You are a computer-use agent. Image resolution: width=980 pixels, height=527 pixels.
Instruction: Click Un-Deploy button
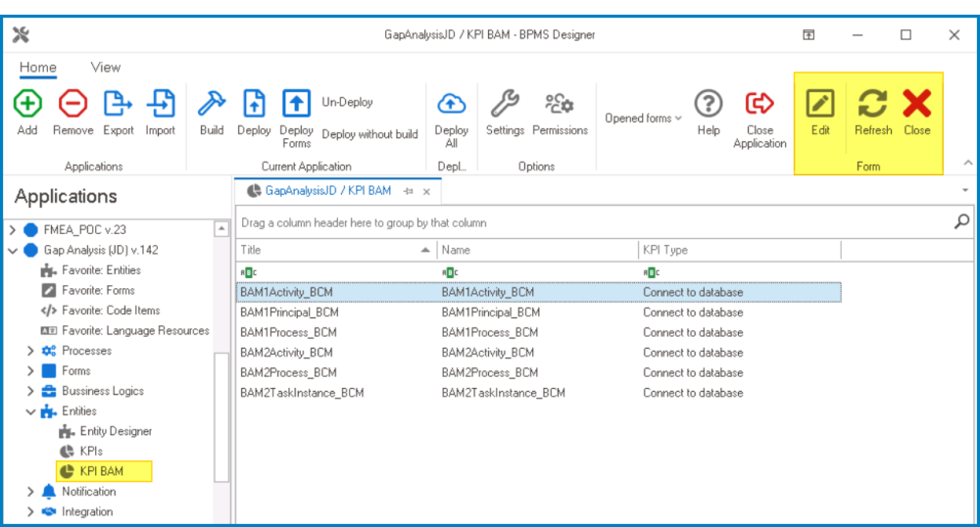tap(347, 102)
